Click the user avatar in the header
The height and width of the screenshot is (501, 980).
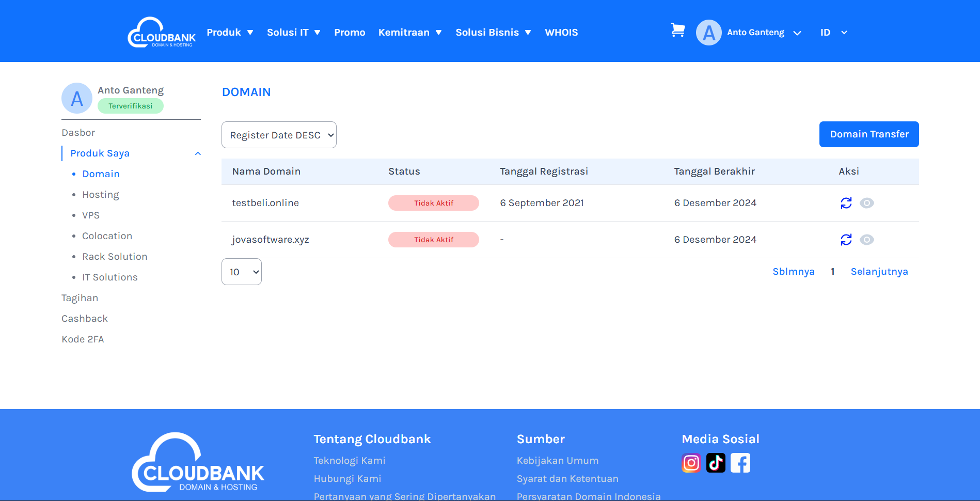(x=708, y=33)
